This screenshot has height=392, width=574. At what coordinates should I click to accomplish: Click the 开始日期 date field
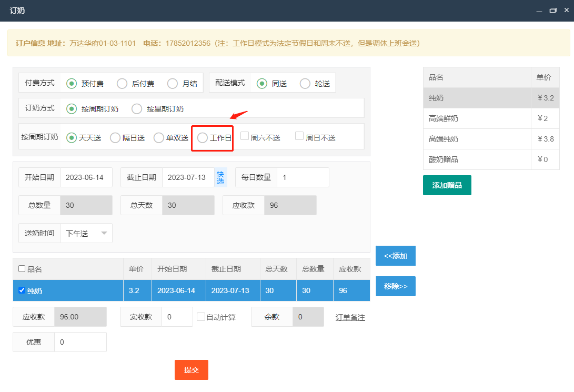(x=86, y=177)
